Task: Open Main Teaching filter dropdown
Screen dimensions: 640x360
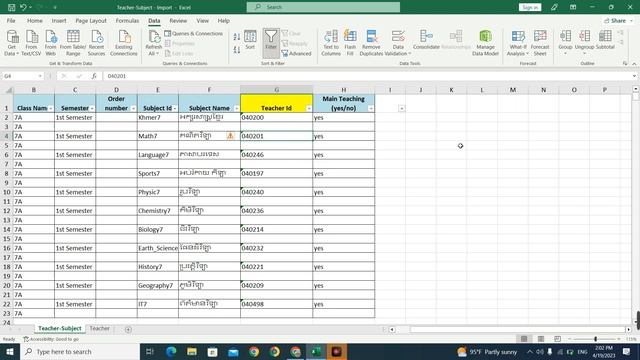Action: coord(371,108)
